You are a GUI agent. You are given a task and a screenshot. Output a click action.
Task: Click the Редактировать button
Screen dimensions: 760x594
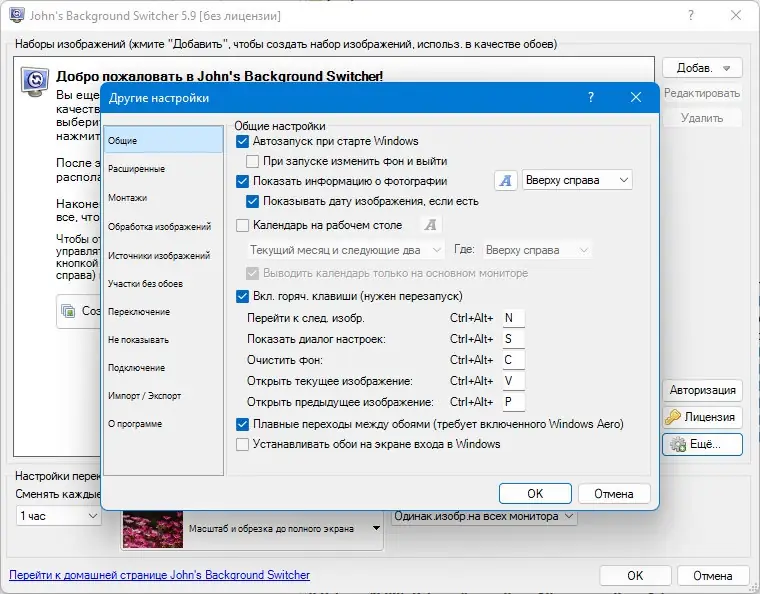(702, 93)
